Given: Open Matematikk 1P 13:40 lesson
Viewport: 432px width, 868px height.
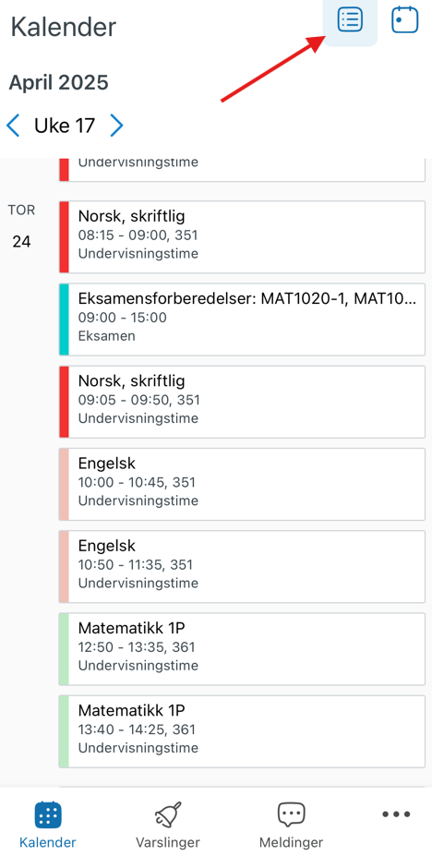Looking at the screenshot, I should (242, 732).
